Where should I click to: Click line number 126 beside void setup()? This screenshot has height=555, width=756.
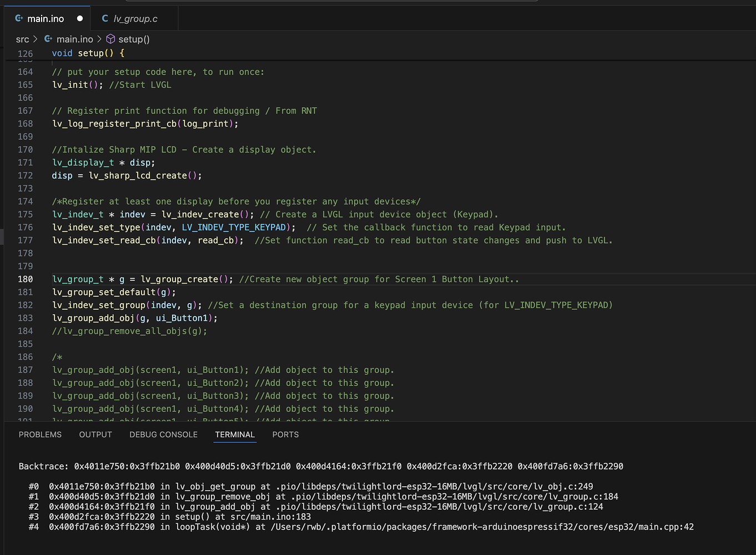pyautogui.click(x=25, y=53)
